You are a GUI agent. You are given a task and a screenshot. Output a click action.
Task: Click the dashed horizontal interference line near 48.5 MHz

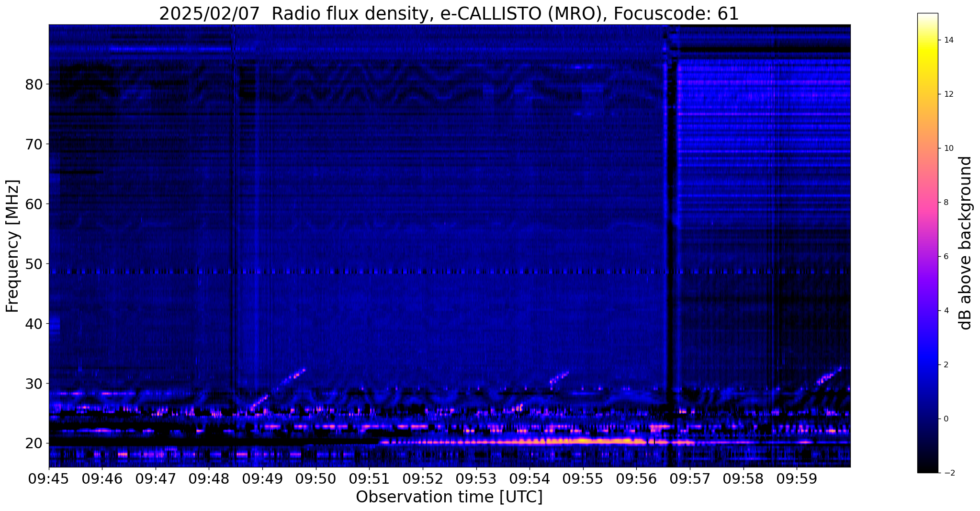[450, 272]
